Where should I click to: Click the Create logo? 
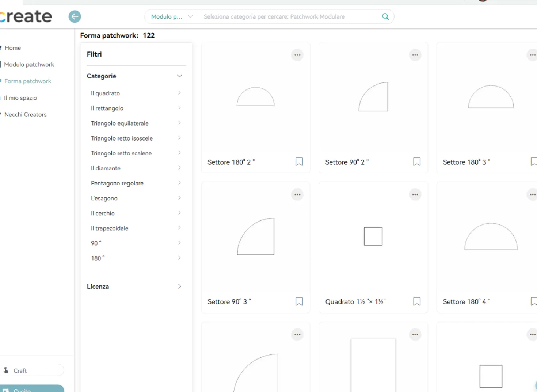pyautogui.click(x=26, y=16)
